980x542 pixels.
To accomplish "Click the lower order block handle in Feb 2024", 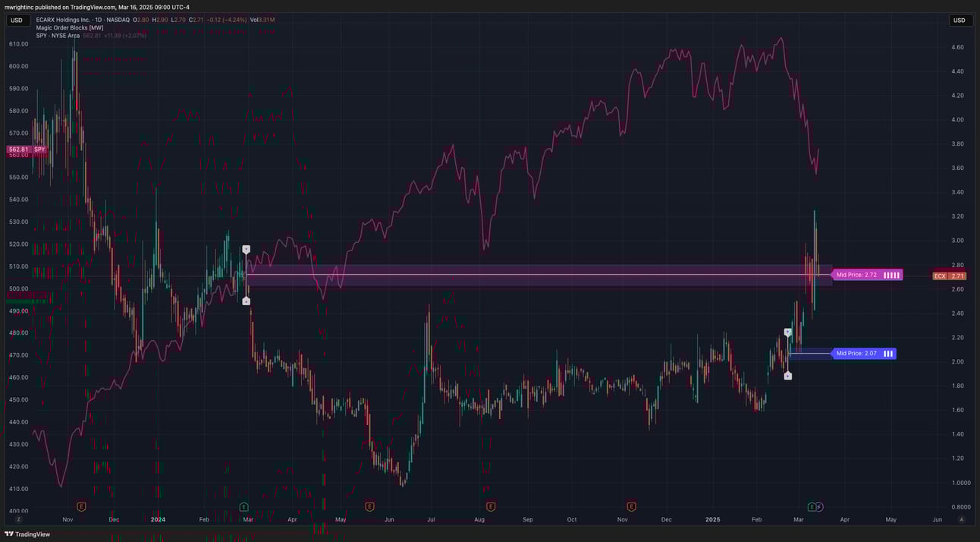I will tap(246, 301).
